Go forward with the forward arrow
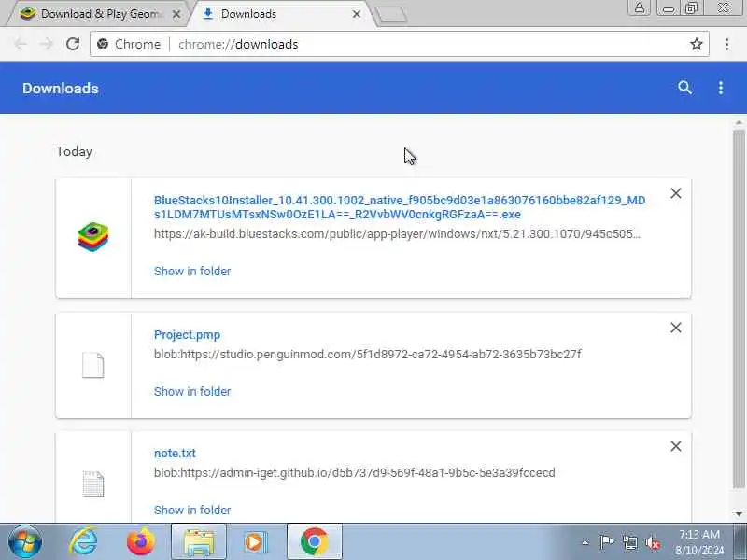747x560 pixels. pyautogui.click(x=46, y=44)
